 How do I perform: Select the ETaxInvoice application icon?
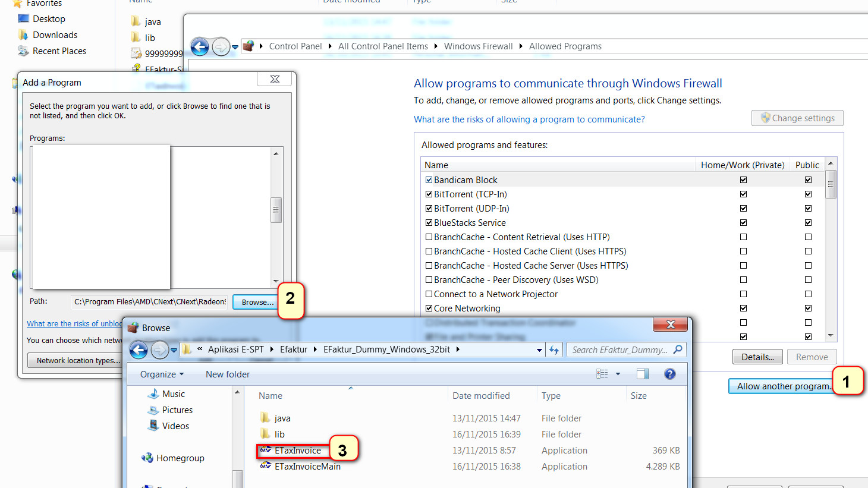pyautogui.click(x=266, y=451)
